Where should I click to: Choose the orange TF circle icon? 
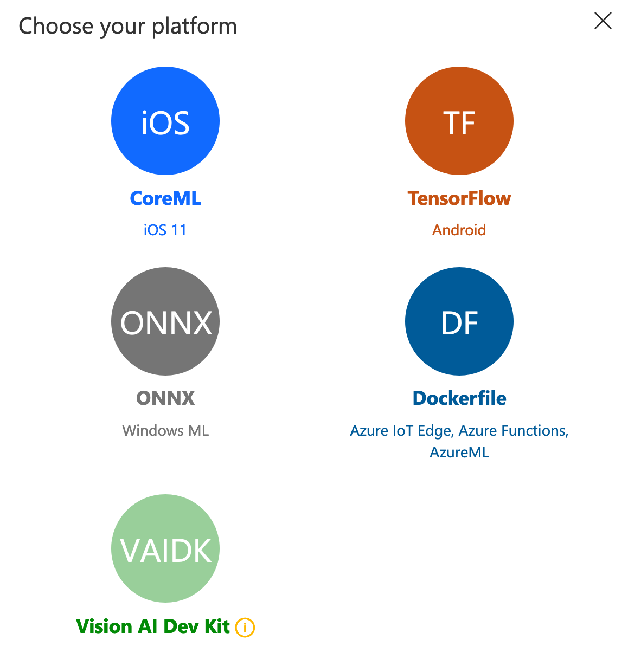[x=459, y=121]
